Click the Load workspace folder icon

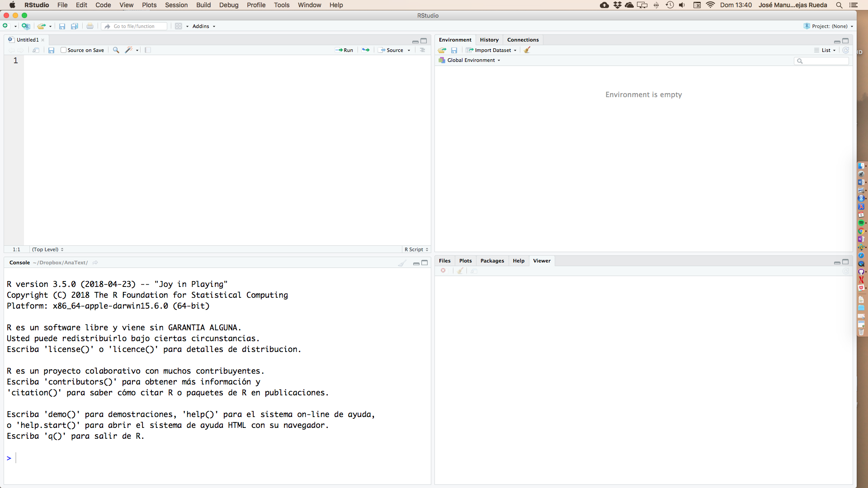click(x=442, y=50)
